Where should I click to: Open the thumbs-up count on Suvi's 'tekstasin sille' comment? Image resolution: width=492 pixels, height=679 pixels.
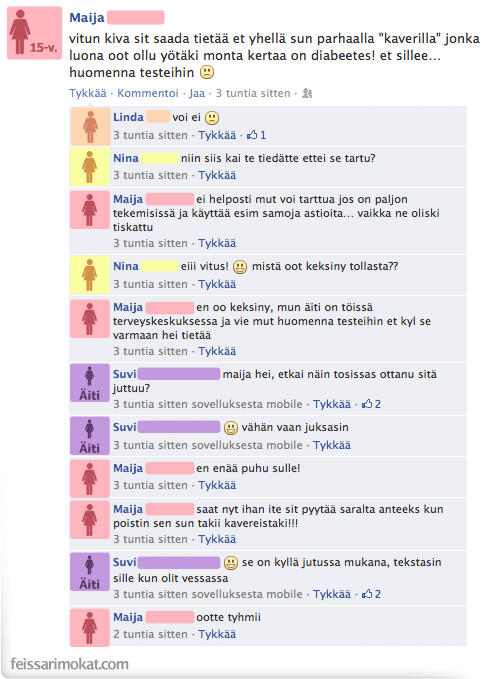(371, 594)
